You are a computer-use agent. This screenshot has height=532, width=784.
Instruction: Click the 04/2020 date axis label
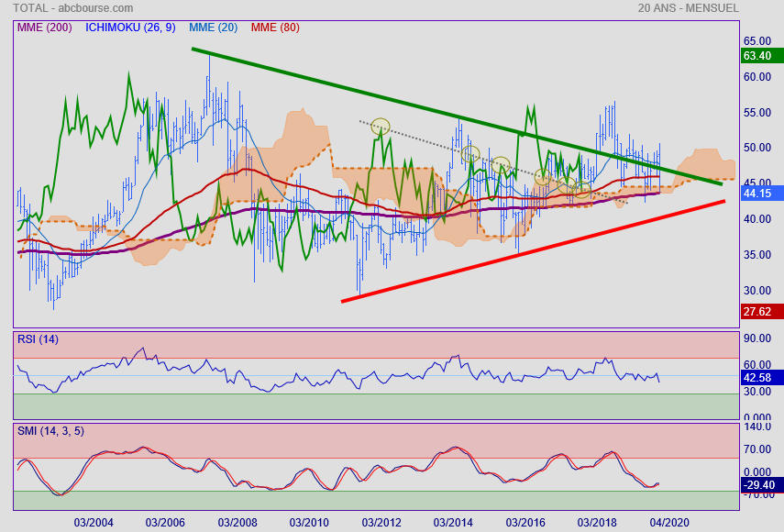(x=669, y=523)
